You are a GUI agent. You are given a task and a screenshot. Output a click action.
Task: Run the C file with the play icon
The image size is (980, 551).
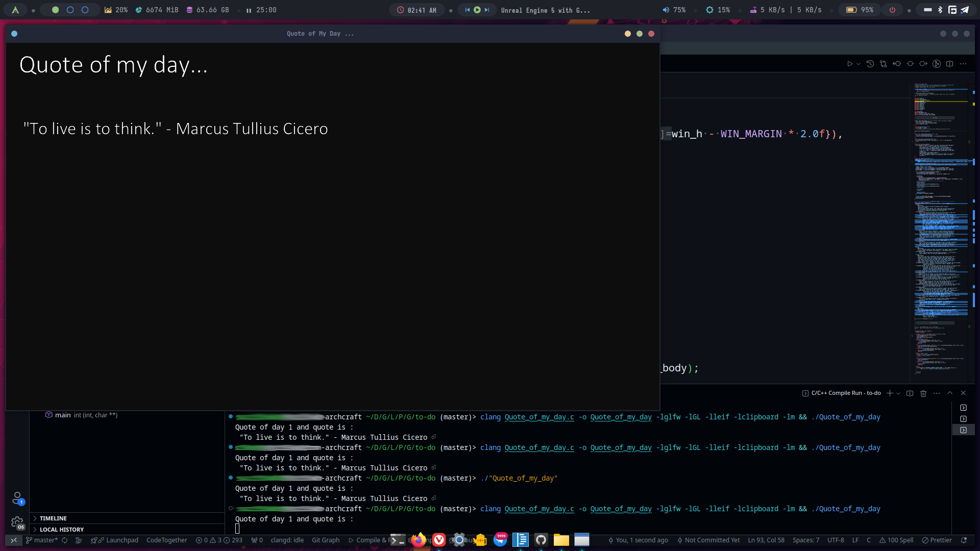coord(850,64)
